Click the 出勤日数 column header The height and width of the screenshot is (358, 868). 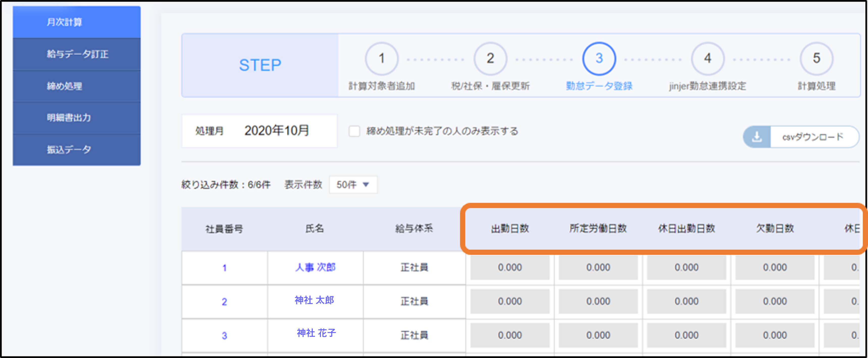click(x=510, y=229)
